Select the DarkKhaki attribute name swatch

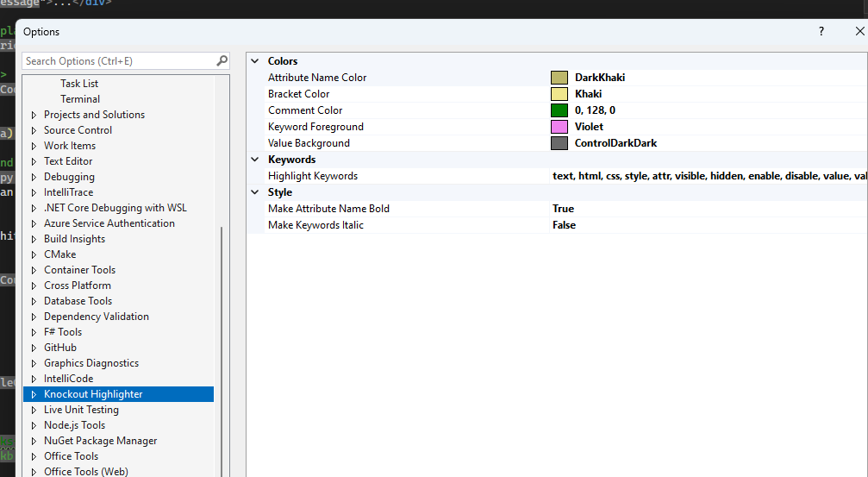(x=559, y=78)
